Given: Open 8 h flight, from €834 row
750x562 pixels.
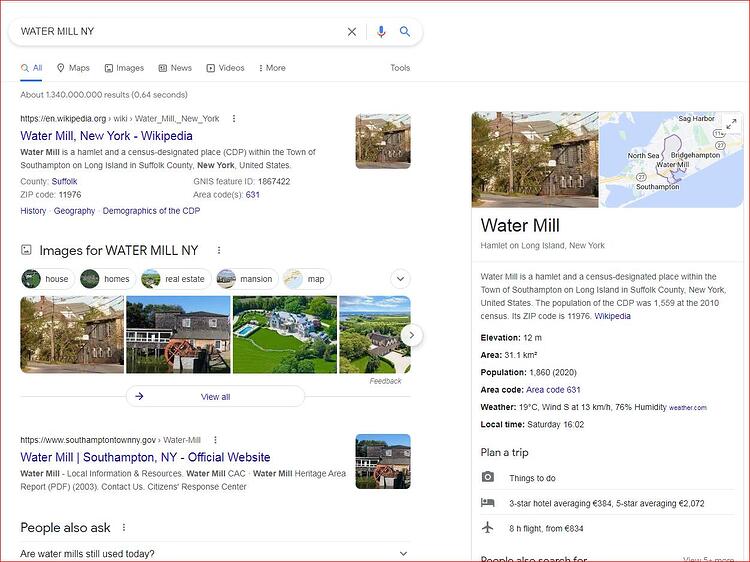Looking at the screenshot, I should click(546, 529).
